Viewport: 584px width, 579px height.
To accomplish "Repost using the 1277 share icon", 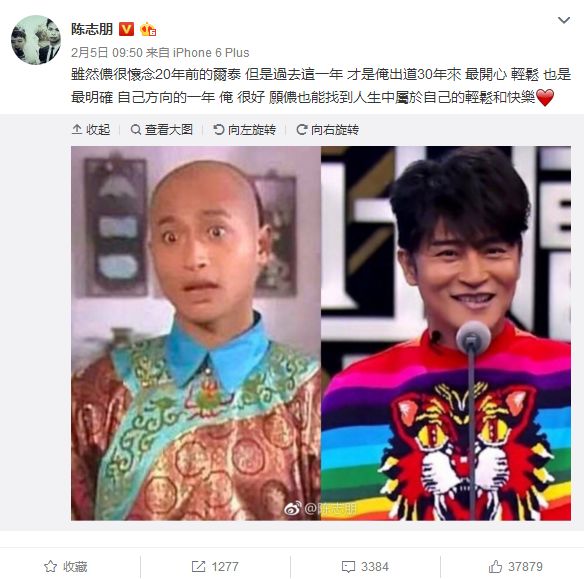I will [x=215, y=567].
